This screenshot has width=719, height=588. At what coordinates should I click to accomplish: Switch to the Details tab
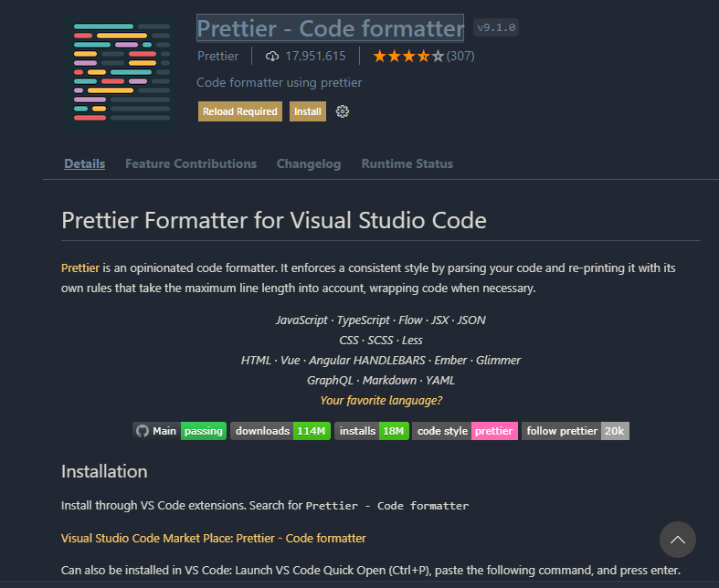pyautogui.click(x=84, y=163)
